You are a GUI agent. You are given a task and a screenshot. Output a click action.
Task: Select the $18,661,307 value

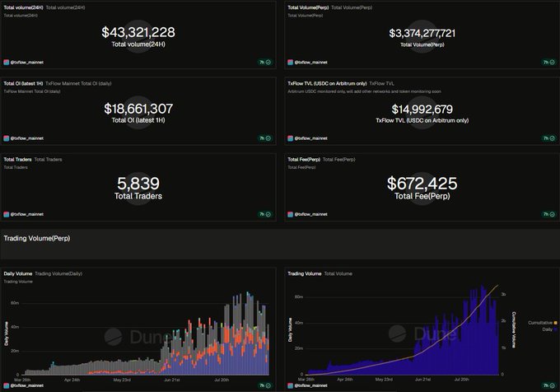click(x=138, y=109)
